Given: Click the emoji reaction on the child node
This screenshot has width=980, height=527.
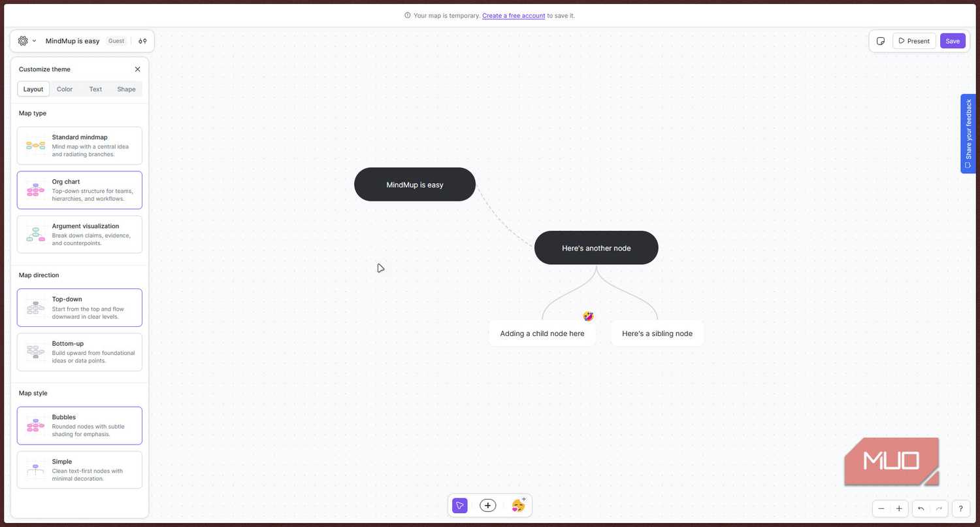Looking at the screenshot, I should (x=589, y=316).
